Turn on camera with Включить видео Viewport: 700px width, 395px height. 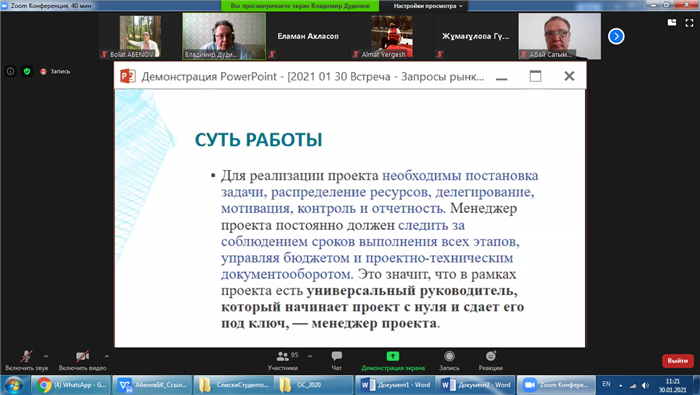point(83,361)
